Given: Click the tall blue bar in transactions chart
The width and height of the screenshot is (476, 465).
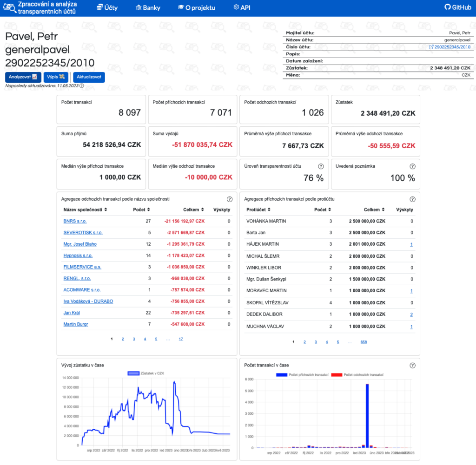Looking at the screenshot, I should (x=367, y=416).
